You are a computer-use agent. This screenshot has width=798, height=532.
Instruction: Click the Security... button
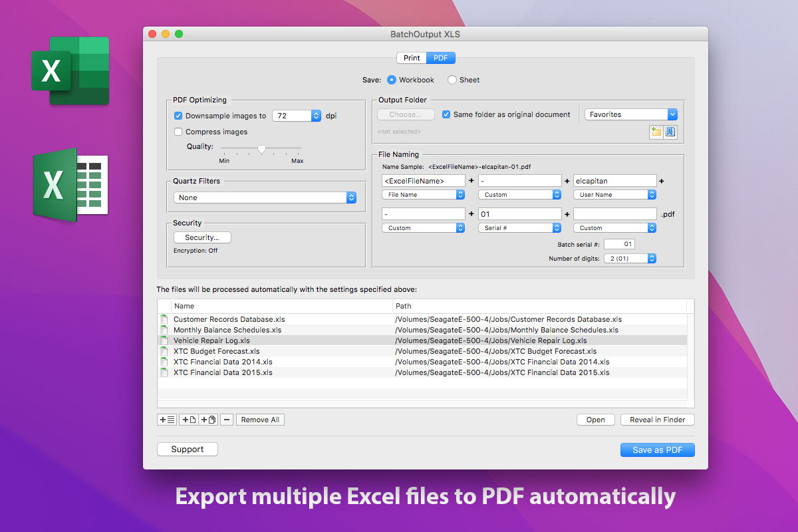(x=202, y=237)
